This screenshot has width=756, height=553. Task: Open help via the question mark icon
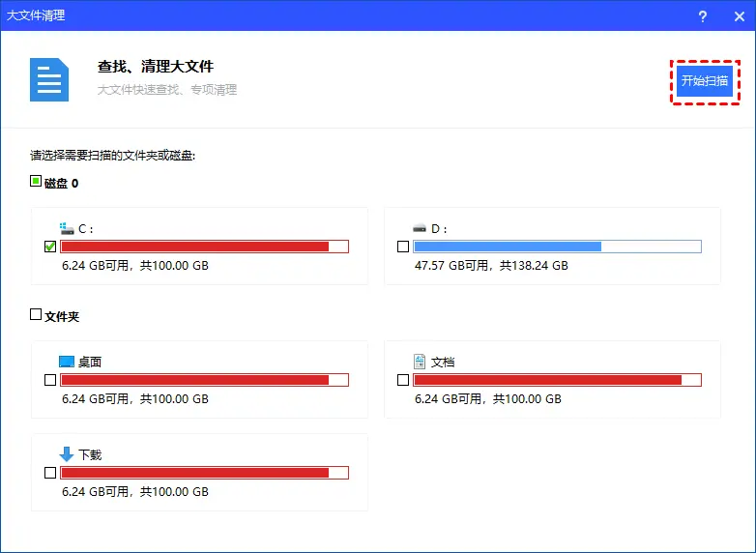click(x=703, y=15)
